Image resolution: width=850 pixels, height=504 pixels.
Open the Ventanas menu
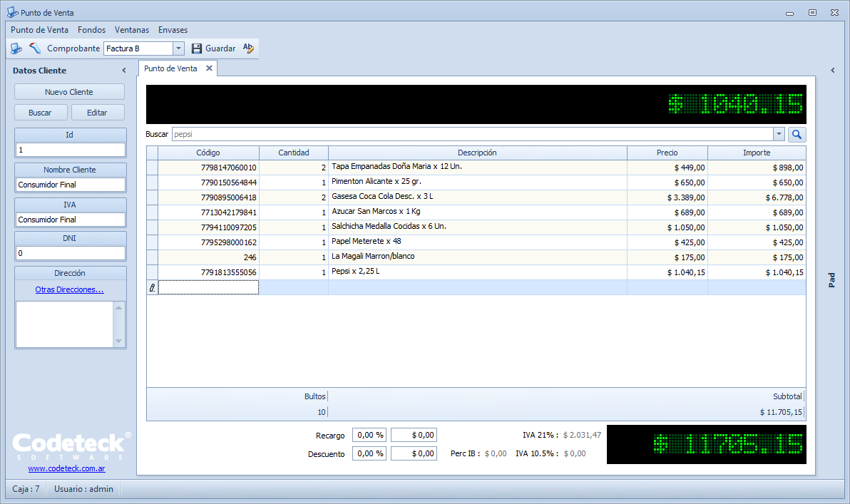(132, 30)
